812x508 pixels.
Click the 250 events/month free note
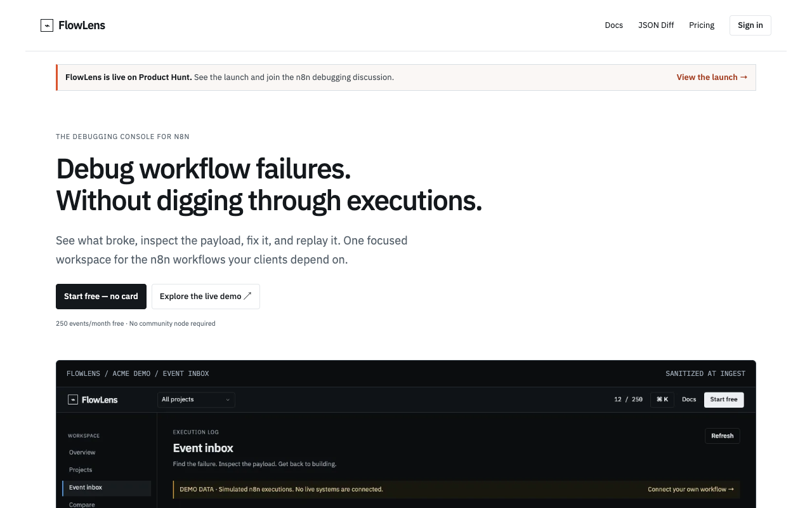pos(90,324)
